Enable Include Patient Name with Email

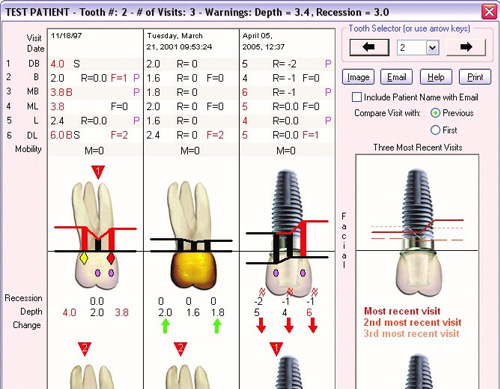pos(357,97)
